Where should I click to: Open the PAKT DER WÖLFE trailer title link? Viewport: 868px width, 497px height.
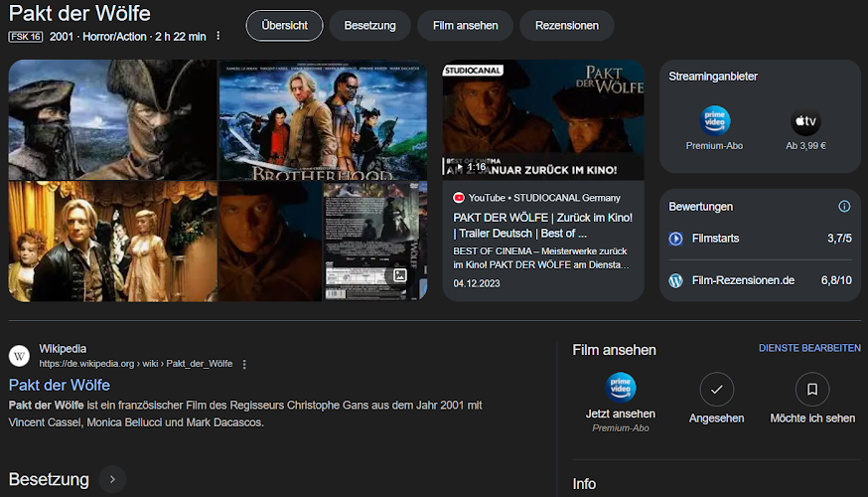click(x=542, y=226)
